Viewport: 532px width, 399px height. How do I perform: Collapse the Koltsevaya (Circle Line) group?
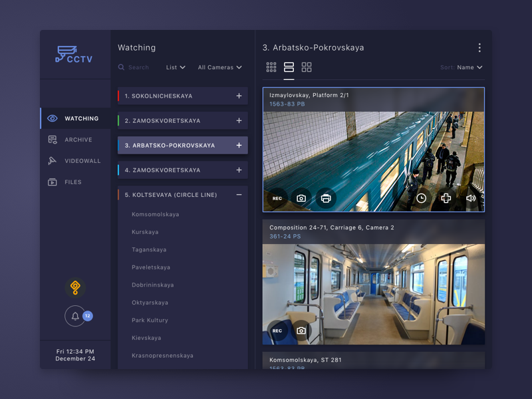(239, 195)
